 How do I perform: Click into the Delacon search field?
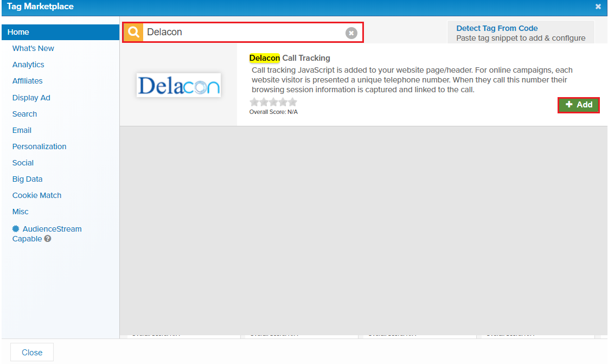click(x=244, y=32)
